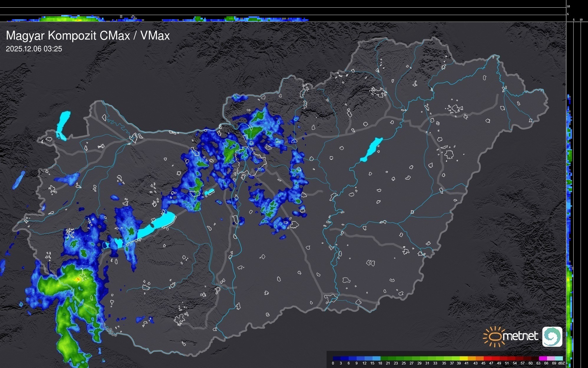Click the 2025.12.06 03:25 timestamp

[34, 49]
